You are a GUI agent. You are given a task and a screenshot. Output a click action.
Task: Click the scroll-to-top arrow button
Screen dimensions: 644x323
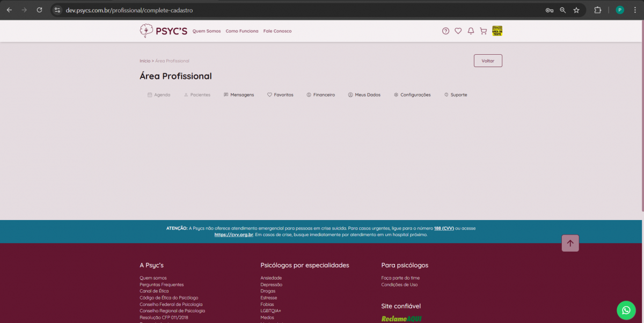click(x=570, y=243)
